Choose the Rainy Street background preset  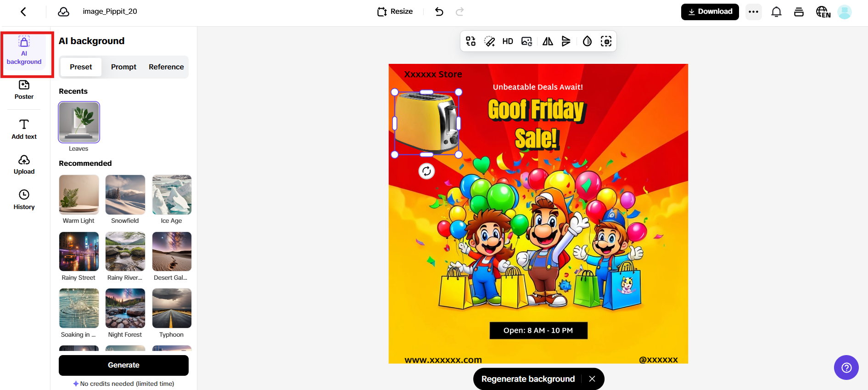click(x=79, y=252)
